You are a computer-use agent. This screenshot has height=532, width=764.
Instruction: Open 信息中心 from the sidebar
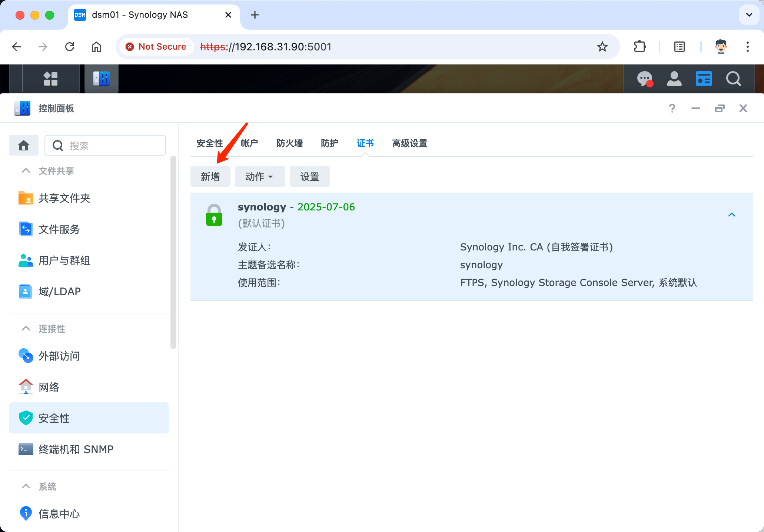click(x=59, y=513)
